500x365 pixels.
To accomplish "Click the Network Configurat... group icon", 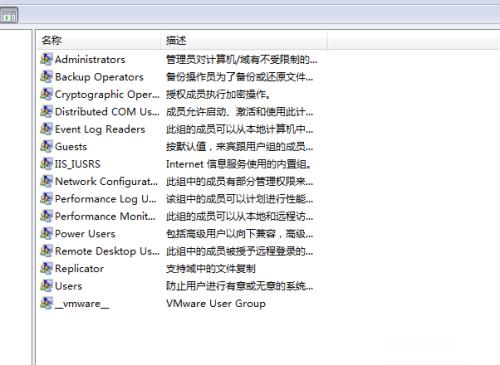I will (46, 181).
